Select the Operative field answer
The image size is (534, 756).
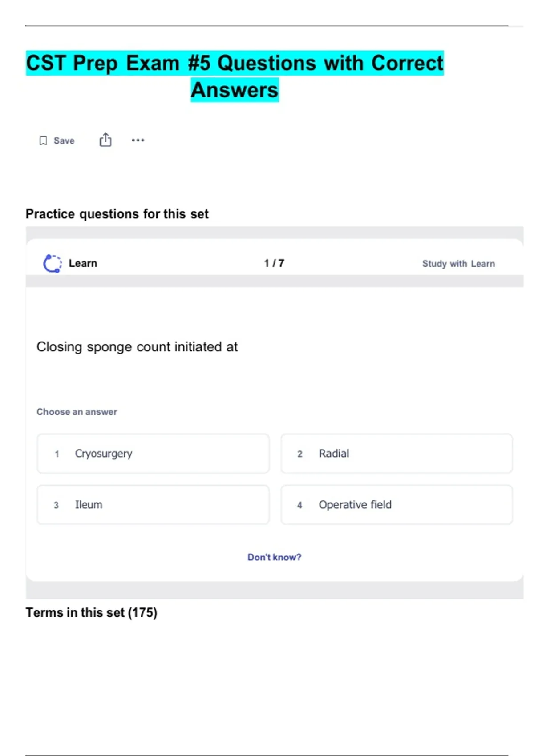pos(396,505)
